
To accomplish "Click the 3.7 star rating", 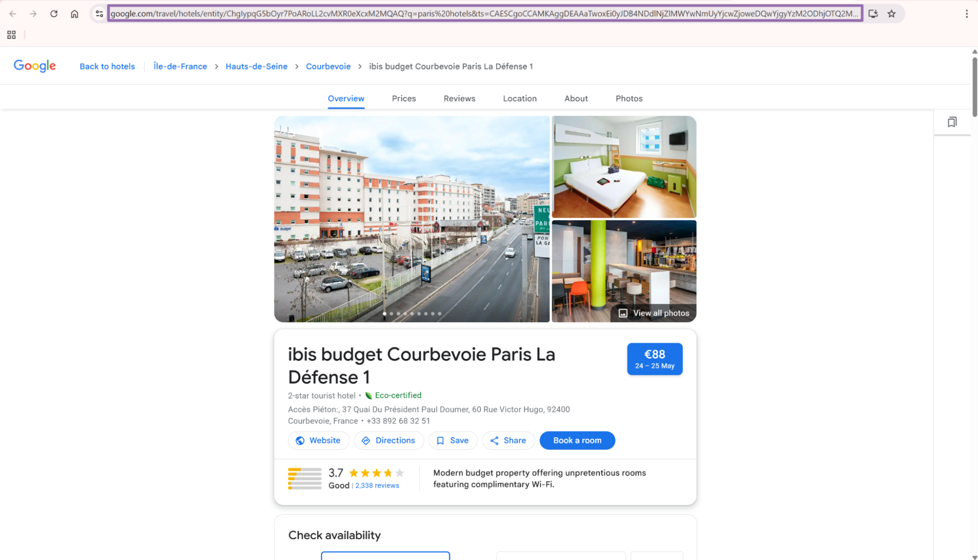I will (366, 473).
